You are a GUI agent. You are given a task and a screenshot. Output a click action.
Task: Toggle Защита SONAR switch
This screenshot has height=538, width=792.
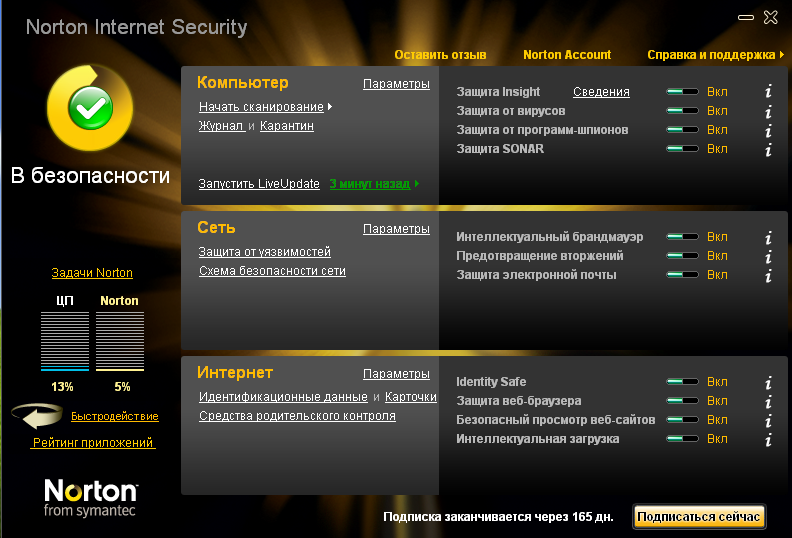682,149
